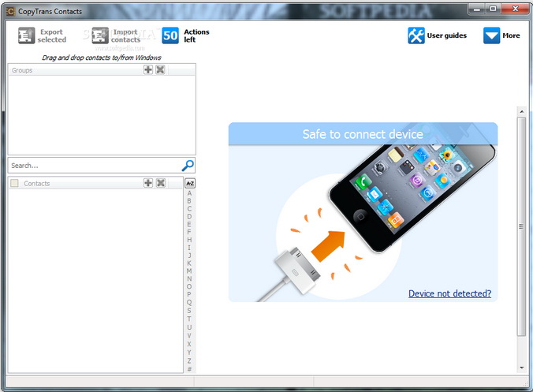Click the Export selected icon
The height and width of the screenshot is (392, 533).
click(x=26, y=35)
